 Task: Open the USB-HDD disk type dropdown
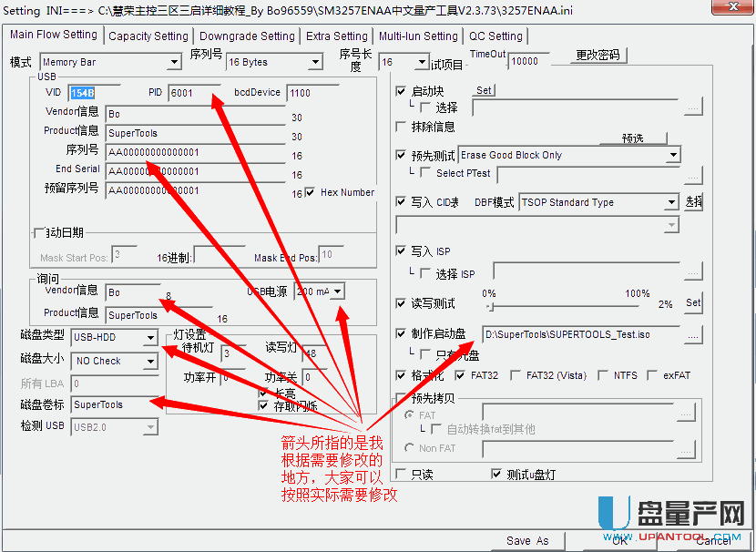pos(150,338)
